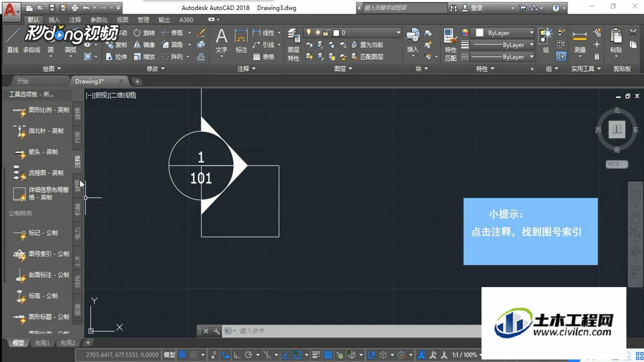Image resolution: width=644 pixels, height=362 pixels.
Task: Click the Rotate (旋转) tool
Action: tap(144, 33)
